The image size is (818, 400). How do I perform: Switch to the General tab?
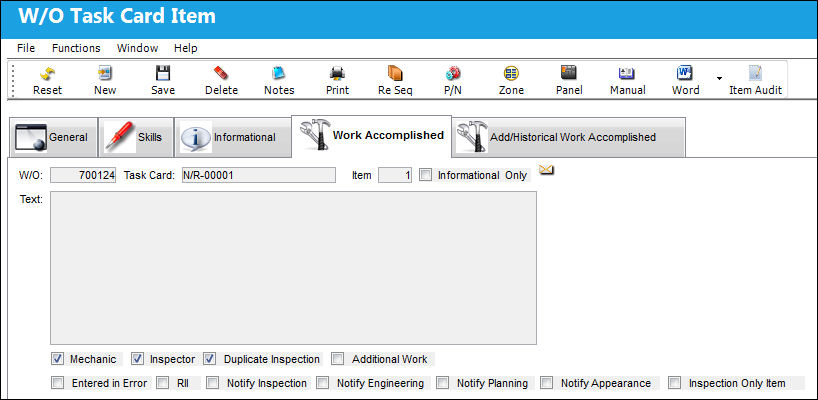point(52,138)
